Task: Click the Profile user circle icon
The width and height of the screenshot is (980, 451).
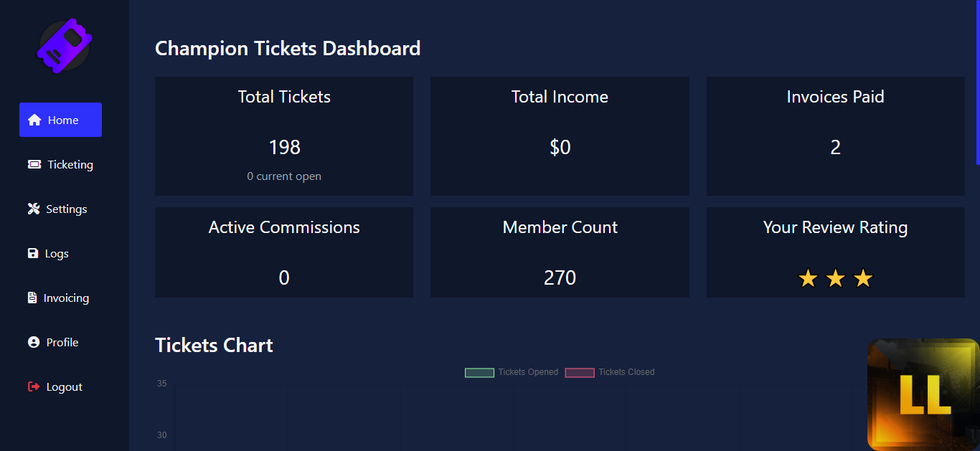Action: [x=34, y=342]
